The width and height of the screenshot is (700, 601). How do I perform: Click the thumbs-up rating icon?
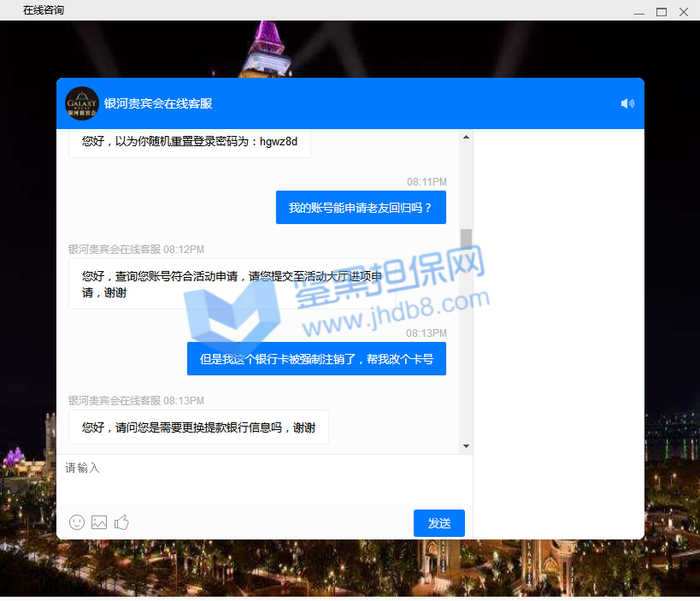point(121,521)
